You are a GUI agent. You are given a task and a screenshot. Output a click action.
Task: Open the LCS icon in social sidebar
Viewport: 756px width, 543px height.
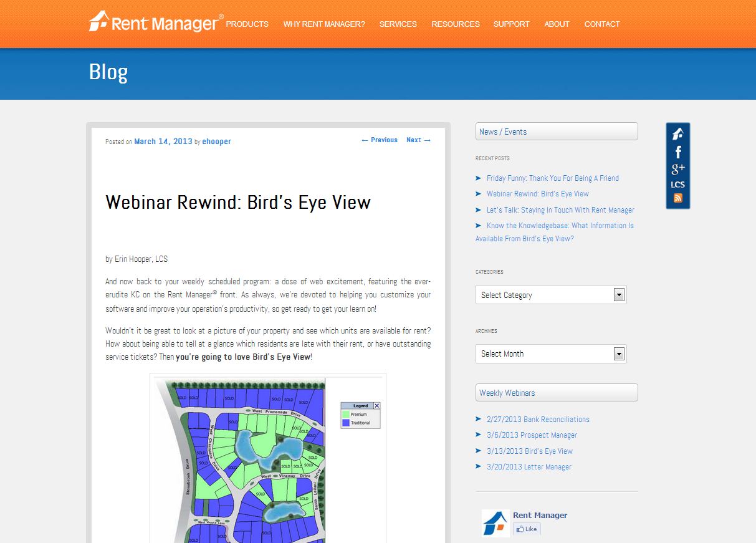click(x=678, y=185)
